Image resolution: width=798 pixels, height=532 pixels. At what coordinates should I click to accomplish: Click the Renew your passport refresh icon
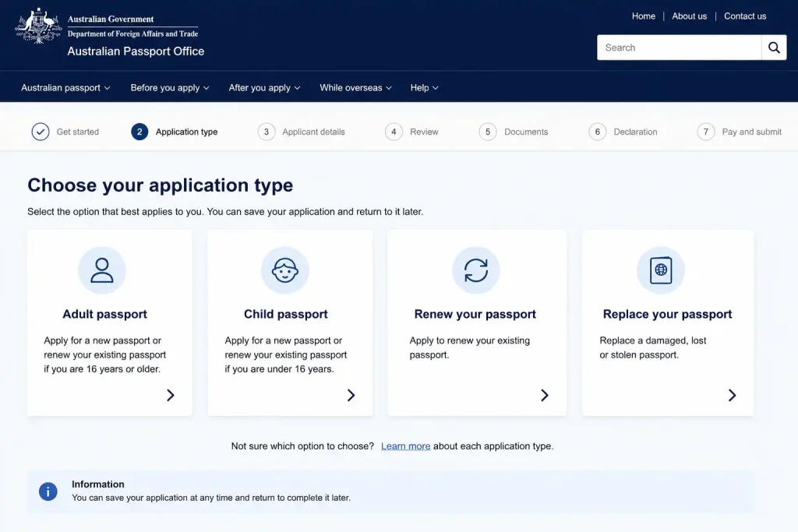[476, 270]
